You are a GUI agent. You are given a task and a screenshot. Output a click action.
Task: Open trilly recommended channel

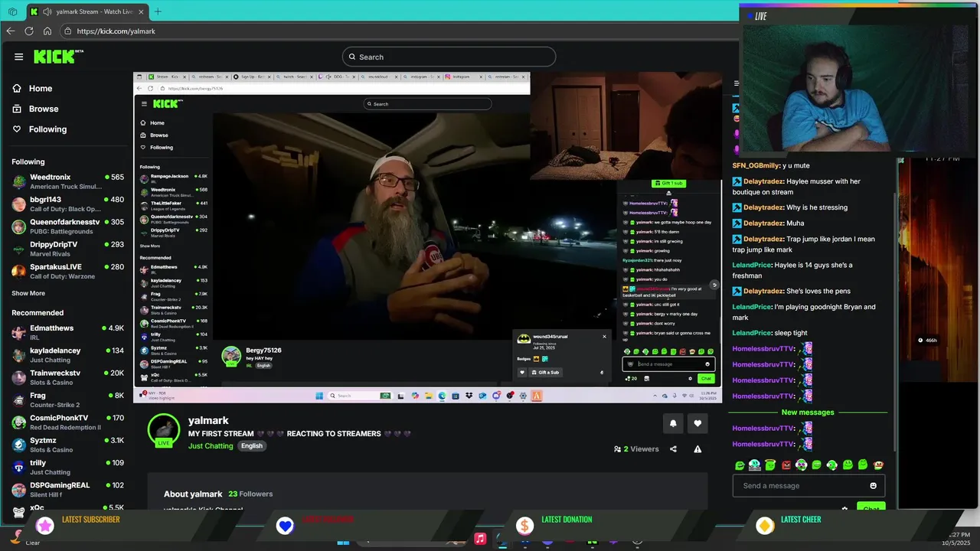67,467
